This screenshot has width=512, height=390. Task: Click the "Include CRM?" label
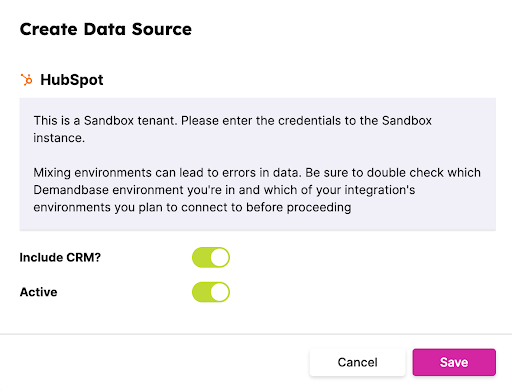60,257
